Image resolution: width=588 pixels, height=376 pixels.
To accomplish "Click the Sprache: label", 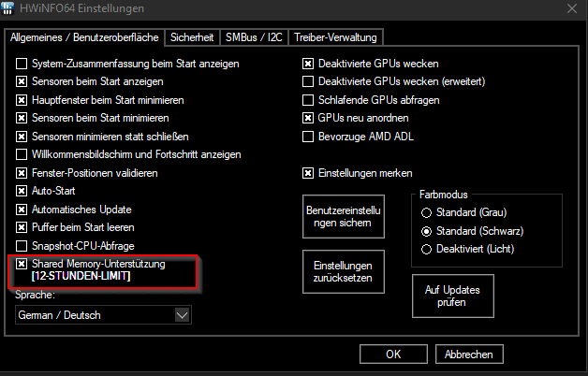I will 36,295.
